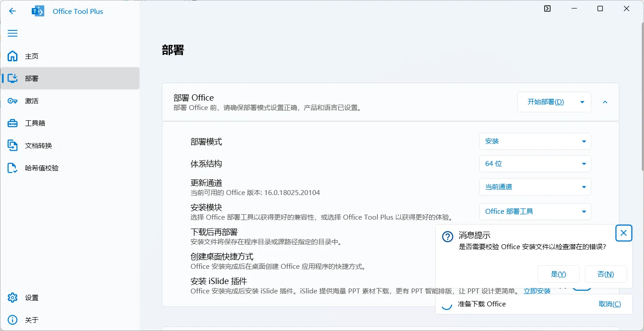The height and width of the screenshot is (331, 644).
Task: Open the 工具箱 (Toolbox) section
Action: 27,123
